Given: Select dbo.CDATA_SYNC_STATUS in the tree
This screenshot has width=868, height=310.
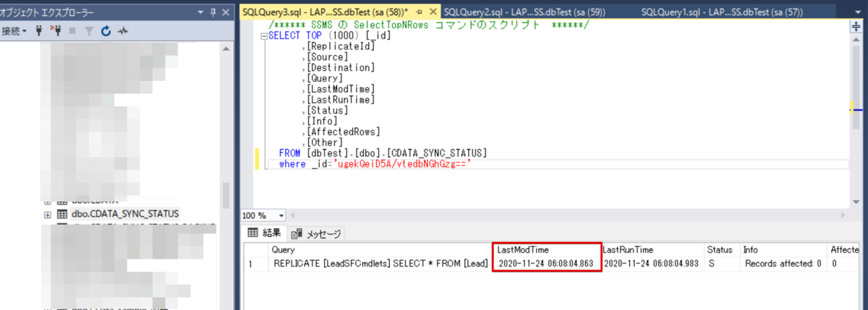Looking at the screenshot, I should click(x=124, y=214).
